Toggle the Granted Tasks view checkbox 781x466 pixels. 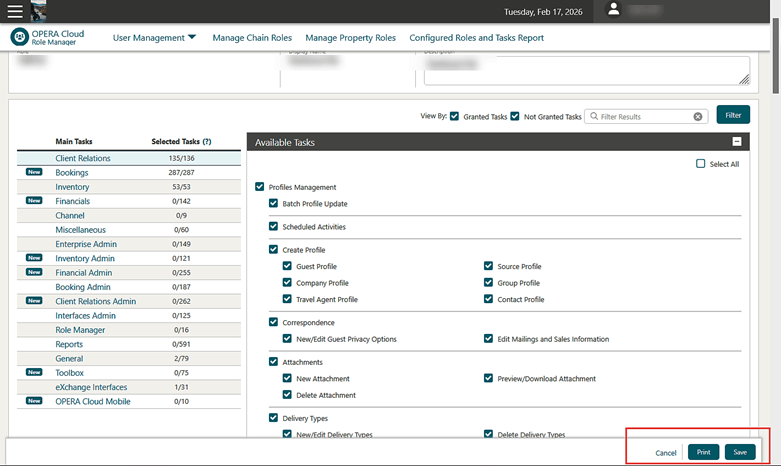click(x=454, y=116)
